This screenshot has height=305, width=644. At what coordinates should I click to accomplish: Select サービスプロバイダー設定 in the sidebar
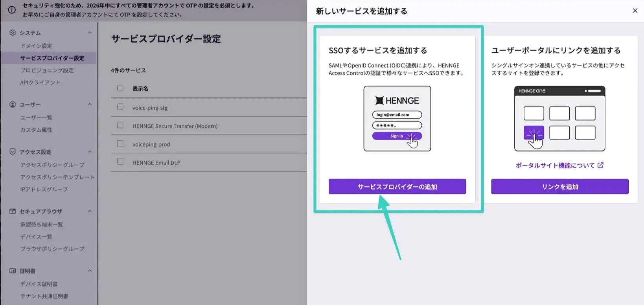pos(52,58)
